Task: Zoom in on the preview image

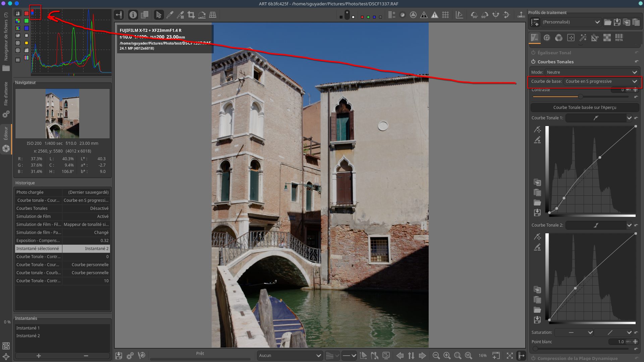Action: [x=447, y=356]
